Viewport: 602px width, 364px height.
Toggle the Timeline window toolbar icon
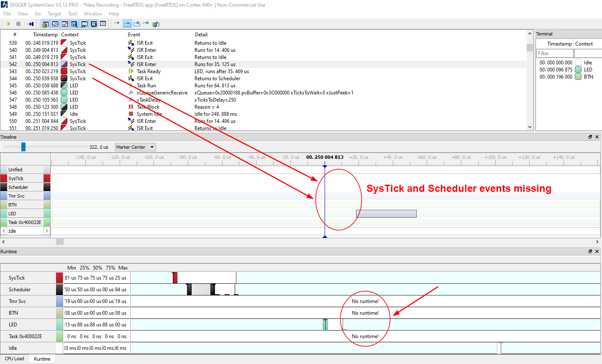[55, 24]
